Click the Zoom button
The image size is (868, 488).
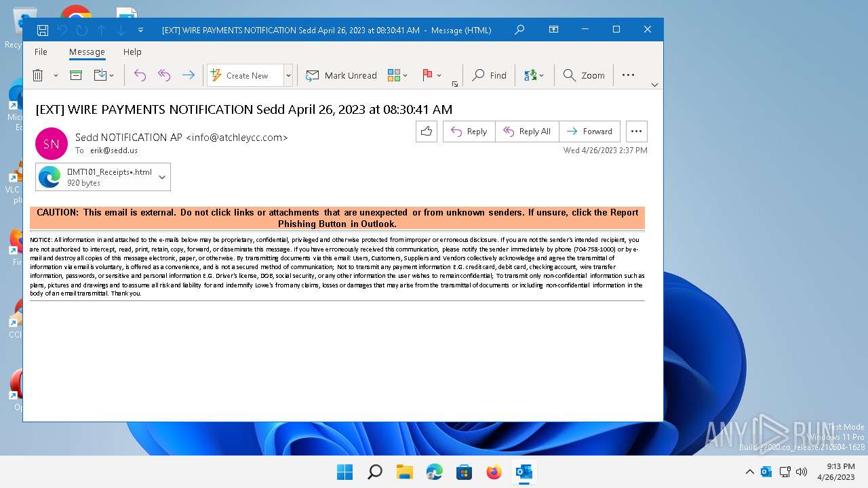point(584,75)
